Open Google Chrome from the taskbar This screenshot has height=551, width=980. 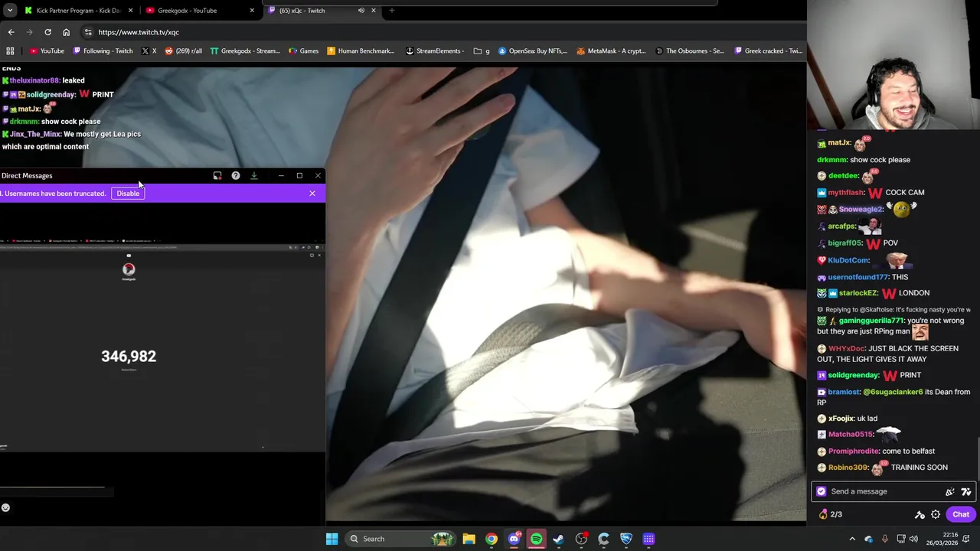click(492, 539)
